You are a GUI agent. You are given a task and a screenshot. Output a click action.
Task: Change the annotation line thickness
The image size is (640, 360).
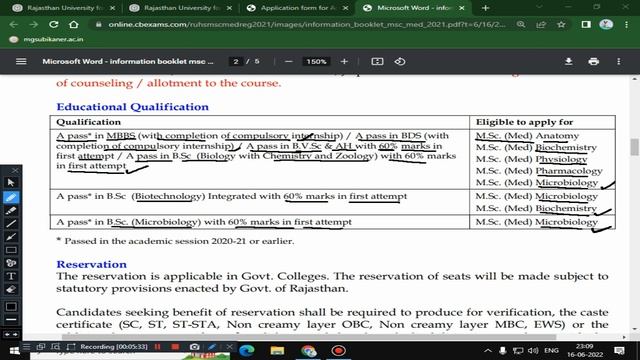[11, 320]
